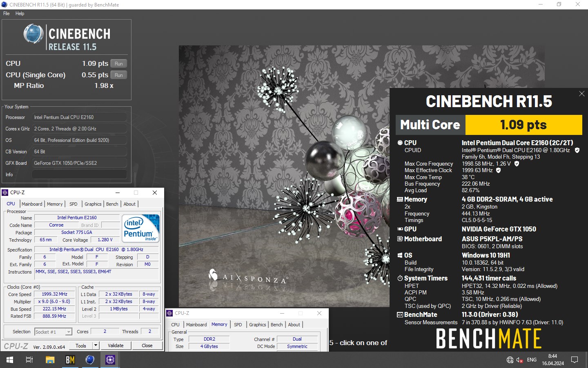
Task: Open the File menu in Cinebench
Action: click(x=6, y=13)
